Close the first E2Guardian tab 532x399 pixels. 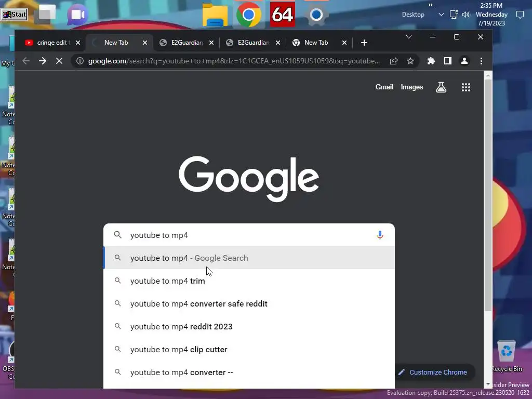(211, 43)
